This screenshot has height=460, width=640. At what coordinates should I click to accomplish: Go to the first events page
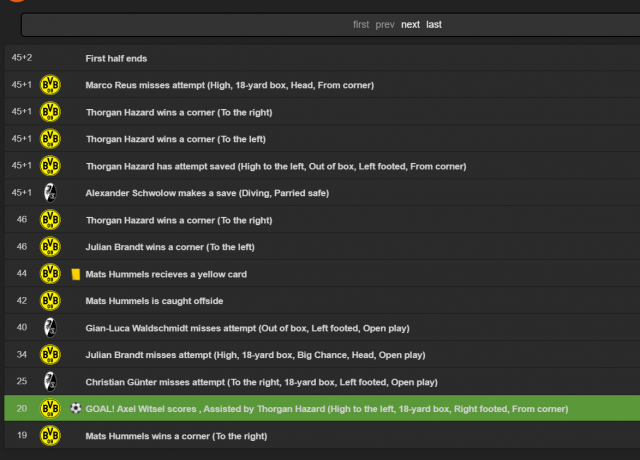point(361,24)
